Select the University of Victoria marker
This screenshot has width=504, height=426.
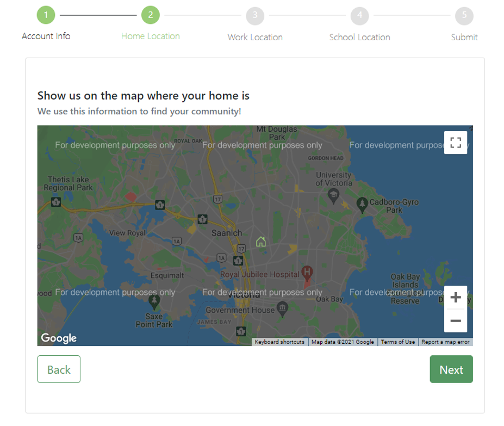tap(333, 196)
